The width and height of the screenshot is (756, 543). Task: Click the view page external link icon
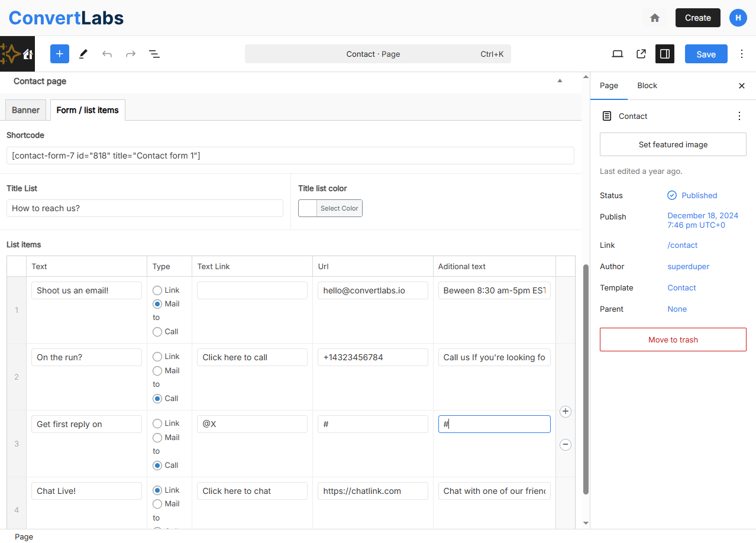coord(641,54)
